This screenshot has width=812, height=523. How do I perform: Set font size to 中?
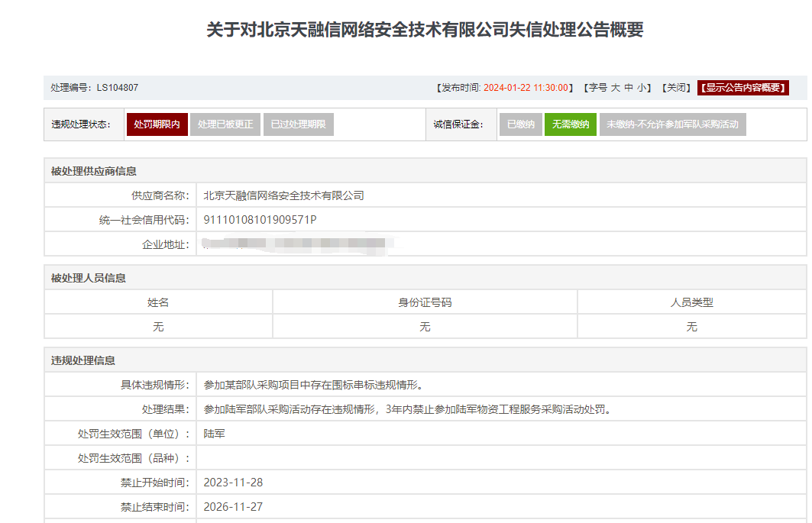click(x=629, y=88)
